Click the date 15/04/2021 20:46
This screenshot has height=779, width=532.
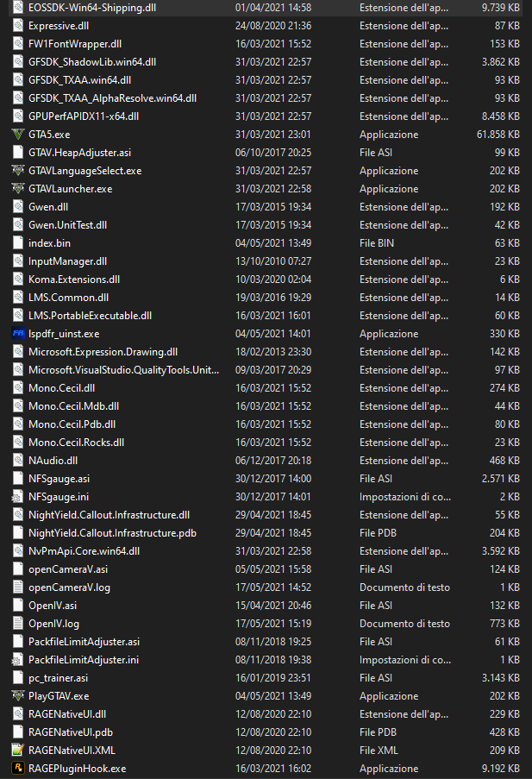(273, 606)
